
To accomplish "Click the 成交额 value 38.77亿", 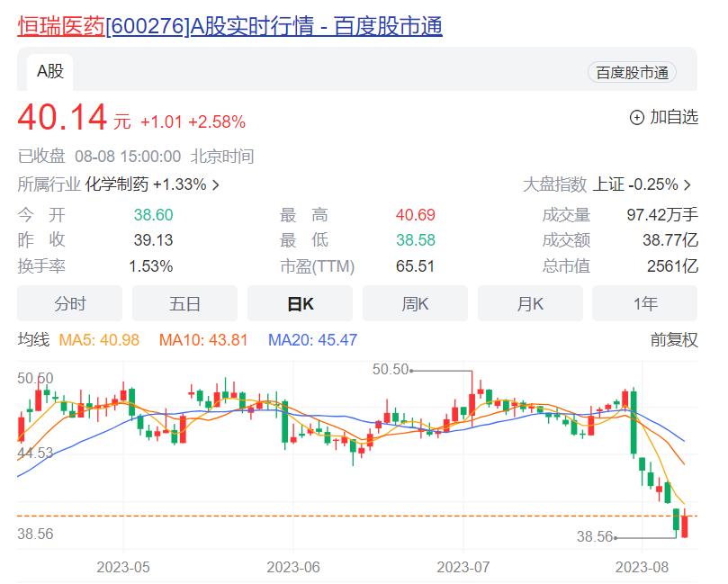I will 670,240.
